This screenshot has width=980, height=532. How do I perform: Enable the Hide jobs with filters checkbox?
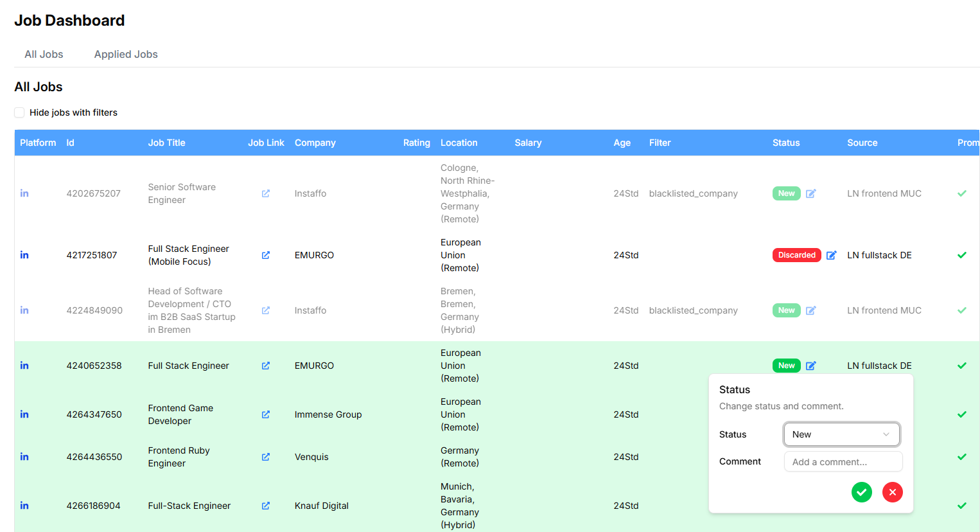coord(19,112)
